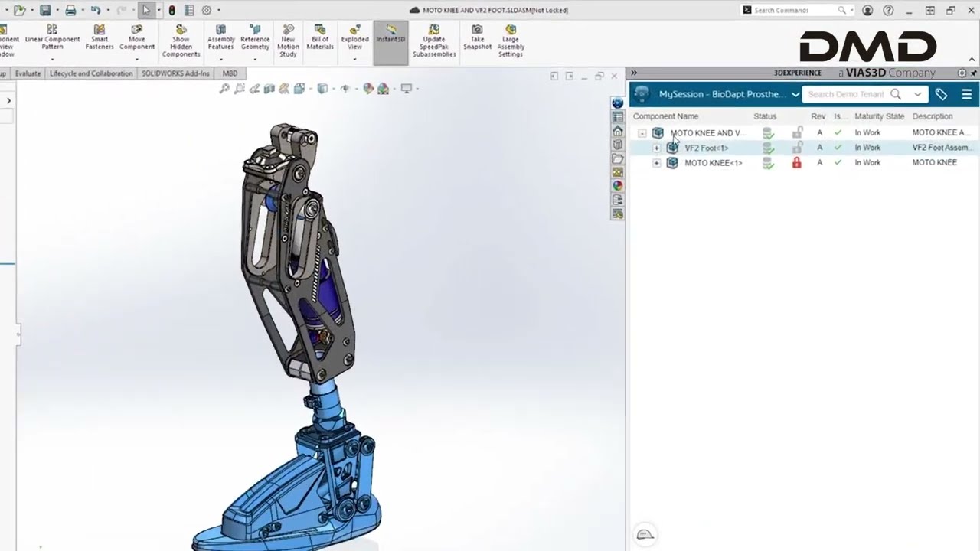980x551 pixels.
Task: Click the View Settings monitor icon
Action: [x=407, y=89]
